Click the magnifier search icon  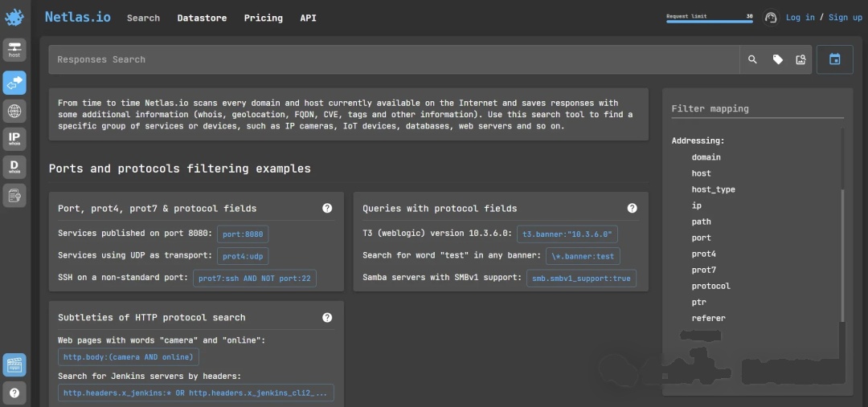[752, 59]
